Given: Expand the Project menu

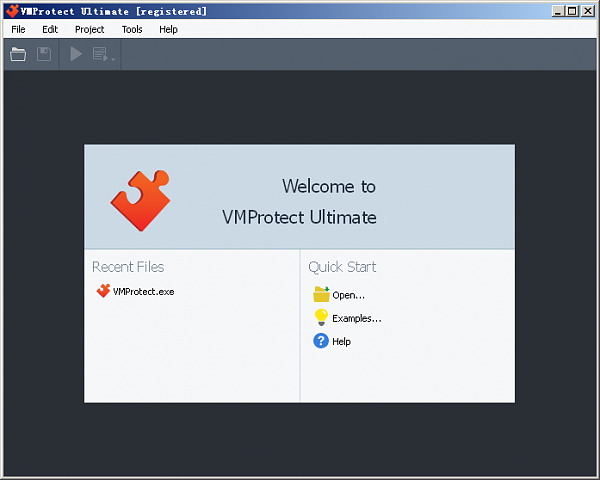Looking at the screenshot, I should pyautogui.click(x=89, y=29).
